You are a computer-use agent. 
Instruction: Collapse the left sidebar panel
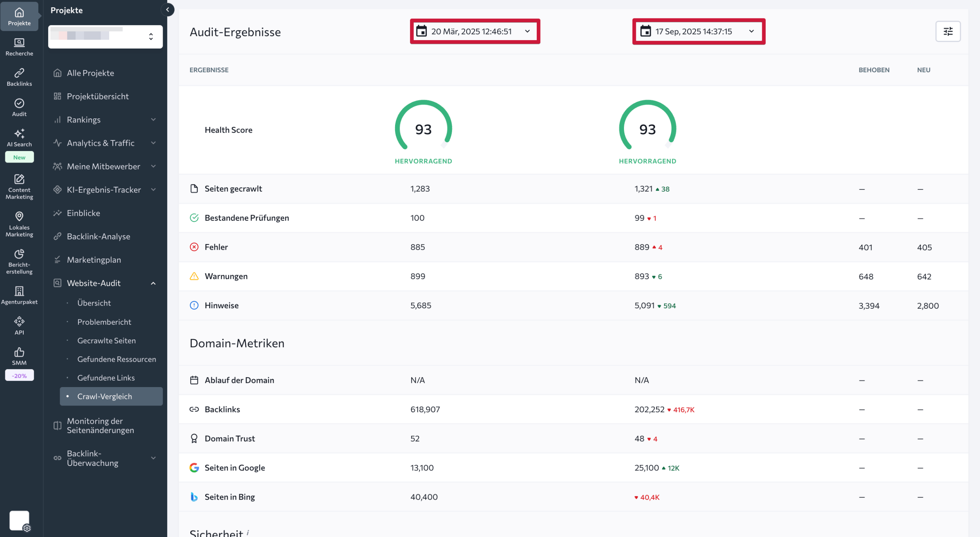(x=168, y=10)
